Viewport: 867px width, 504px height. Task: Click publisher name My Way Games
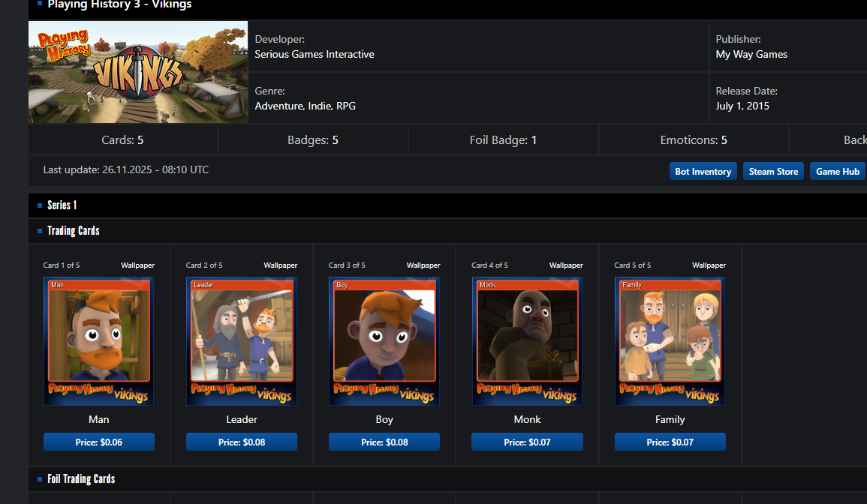(x=751, y=54)
